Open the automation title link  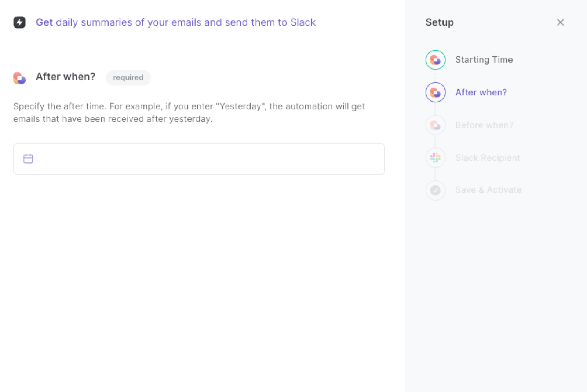tap(175, 22)
